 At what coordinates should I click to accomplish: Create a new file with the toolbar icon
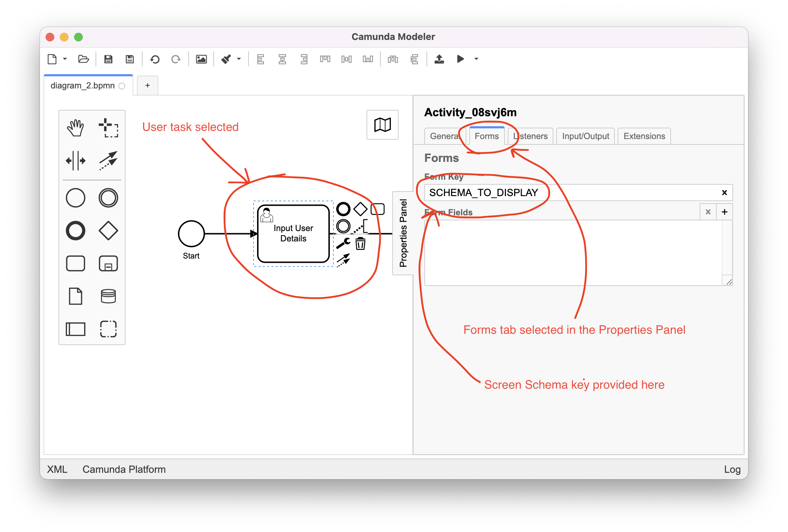tap(52, 59)
